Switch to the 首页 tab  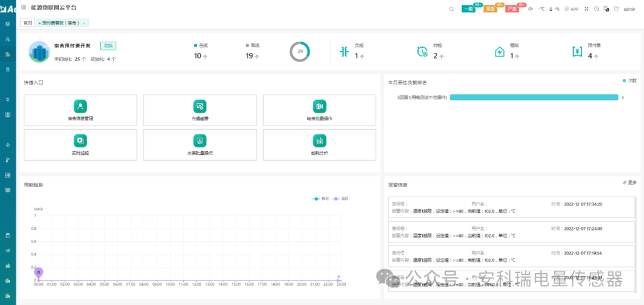(x=27, y=23)
